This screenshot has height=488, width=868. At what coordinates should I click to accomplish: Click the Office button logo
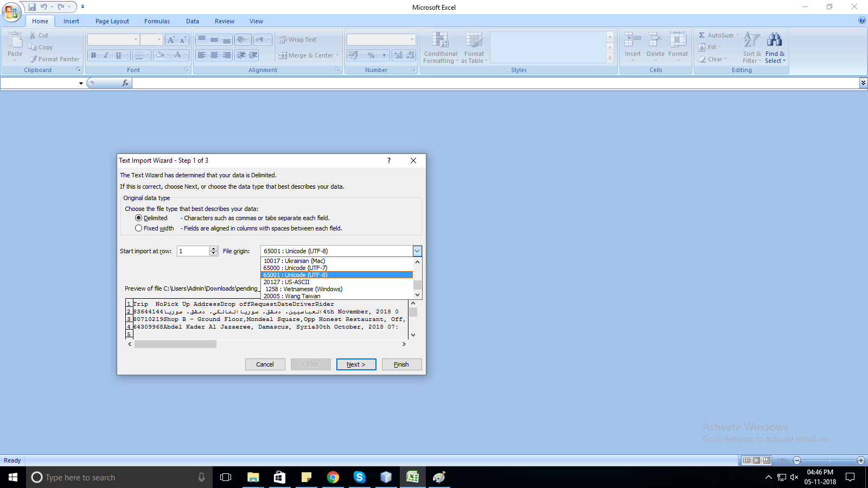pyautogui.click(x=11, y=12)
